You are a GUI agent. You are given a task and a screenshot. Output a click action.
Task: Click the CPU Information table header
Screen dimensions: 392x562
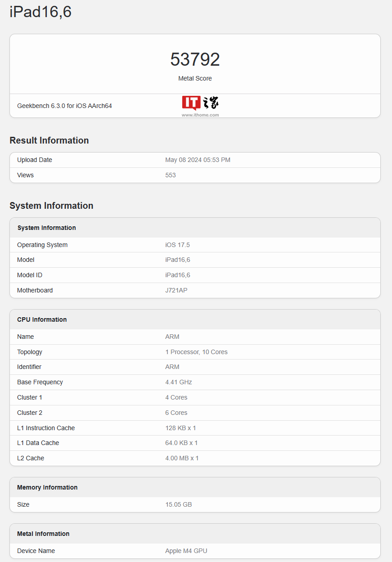point(42,319)
